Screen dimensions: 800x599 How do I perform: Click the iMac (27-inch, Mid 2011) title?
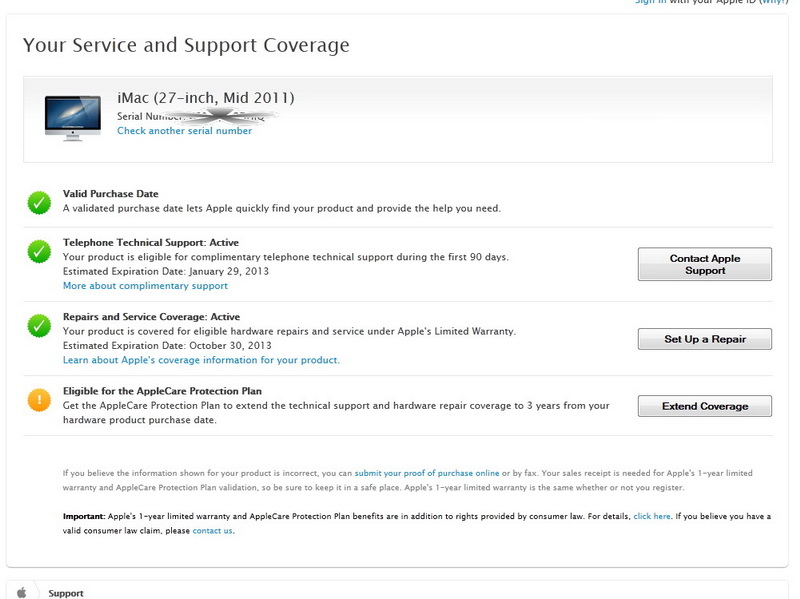click(205, 98)
